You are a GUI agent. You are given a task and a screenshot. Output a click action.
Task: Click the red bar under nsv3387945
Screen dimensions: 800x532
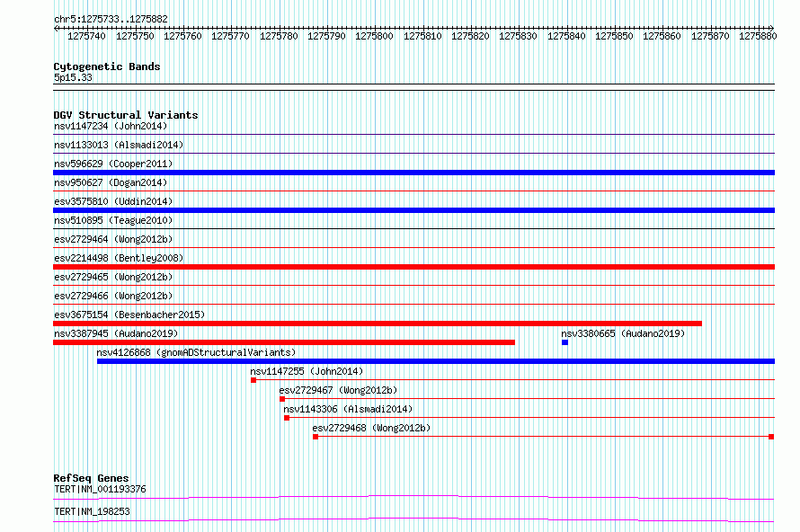pos(284,342)
